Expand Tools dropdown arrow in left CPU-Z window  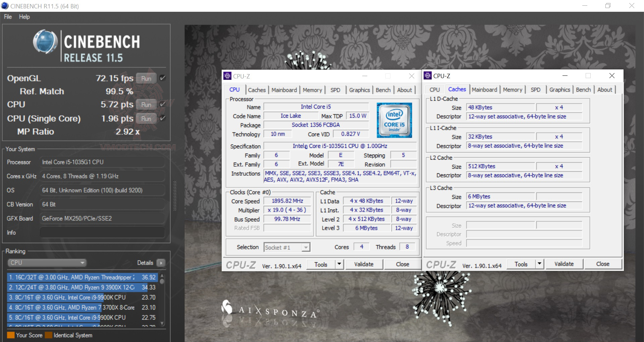click(x=339, y=264)
